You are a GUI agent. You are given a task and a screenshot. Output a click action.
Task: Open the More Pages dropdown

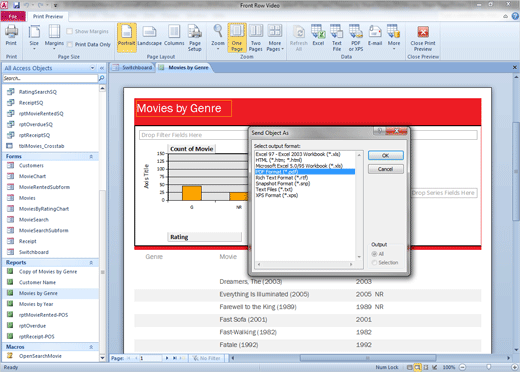click(x=275, y=38)
